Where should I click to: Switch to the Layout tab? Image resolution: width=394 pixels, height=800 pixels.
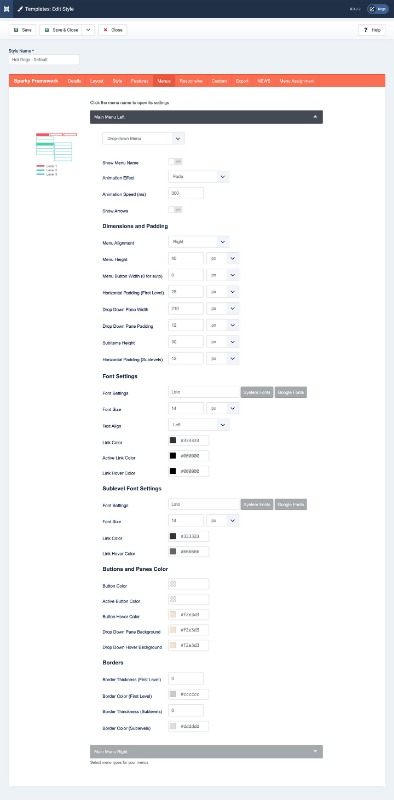97,81
